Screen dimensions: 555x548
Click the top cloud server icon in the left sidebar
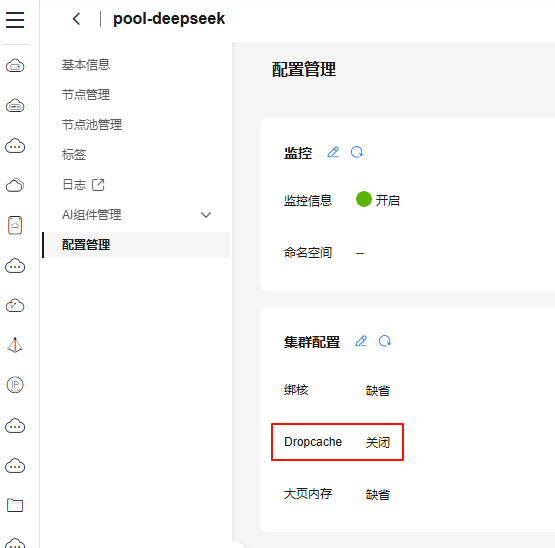click(x=15, y=66)
